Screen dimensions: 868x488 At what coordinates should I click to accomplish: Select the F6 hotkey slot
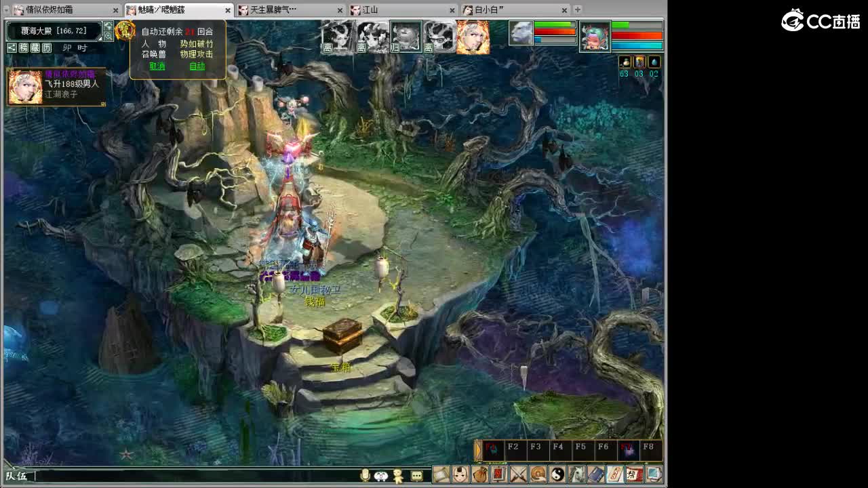pyautogui.click(x=605, y=450)
